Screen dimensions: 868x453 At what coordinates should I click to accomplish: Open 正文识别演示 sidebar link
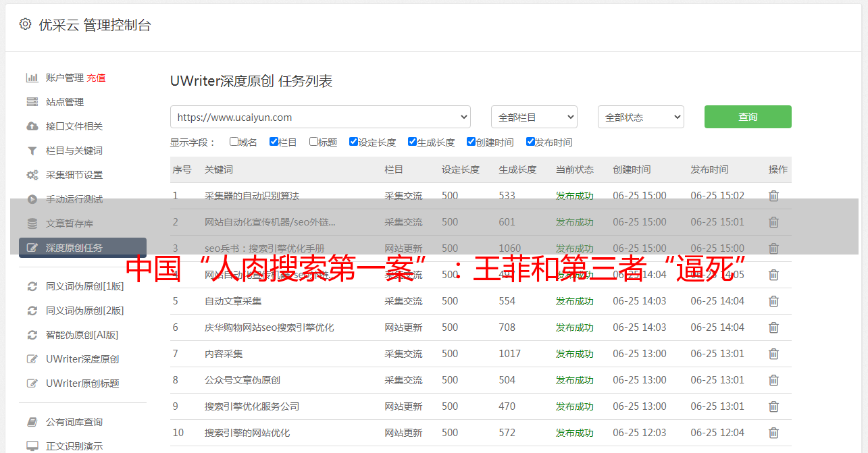click(x=74, y=446)
